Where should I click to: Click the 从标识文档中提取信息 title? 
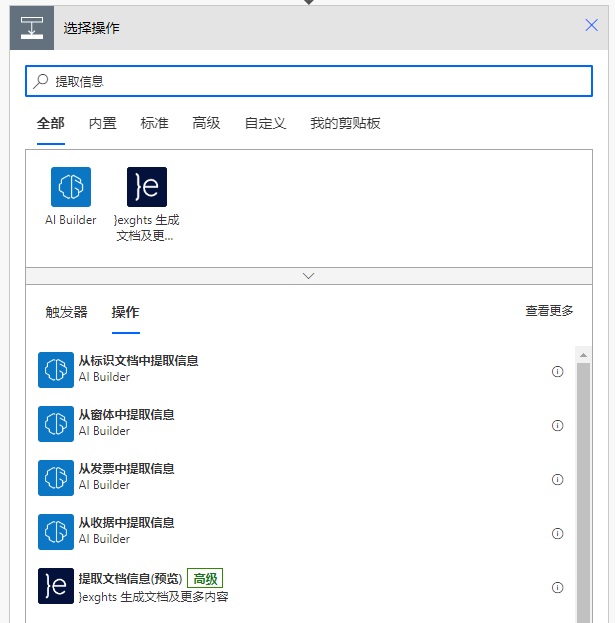tap(139, 361)
